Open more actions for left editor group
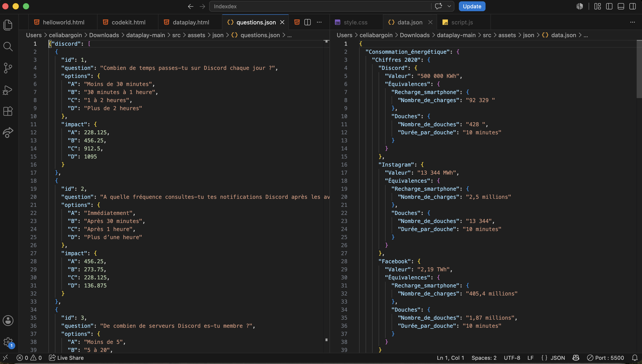642x364 pixels. pos(319,22)
